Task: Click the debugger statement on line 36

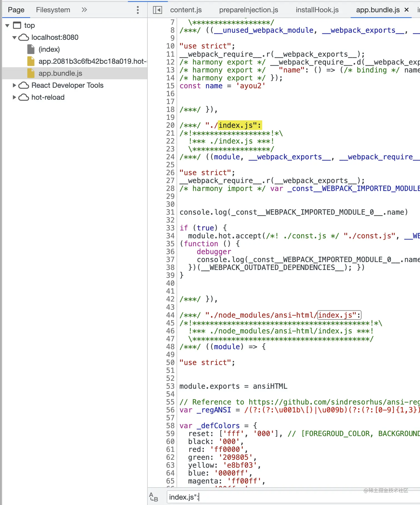Action: coord(214,252)
